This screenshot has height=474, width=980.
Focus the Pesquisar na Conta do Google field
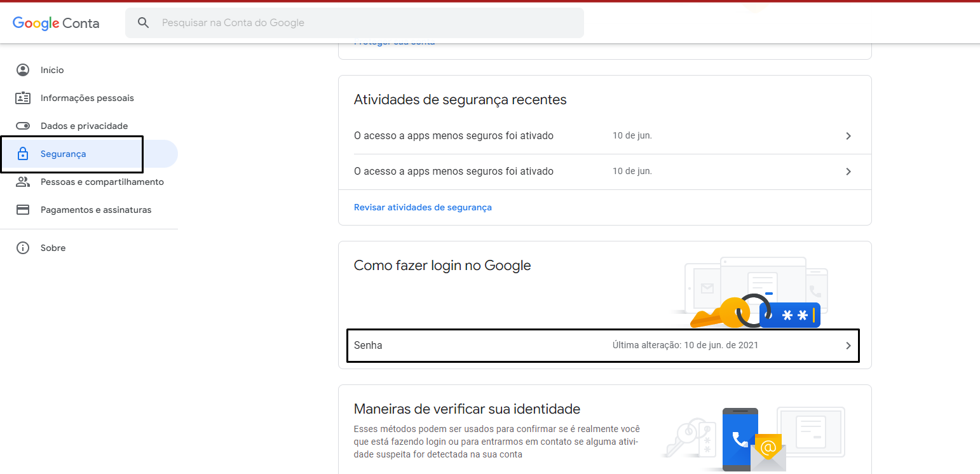pyautogui.click(x=355, y=23)
